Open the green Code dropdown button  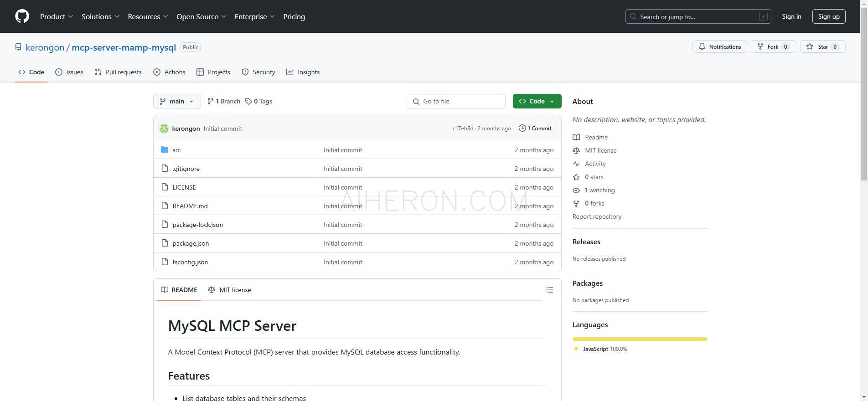point(537,101)
